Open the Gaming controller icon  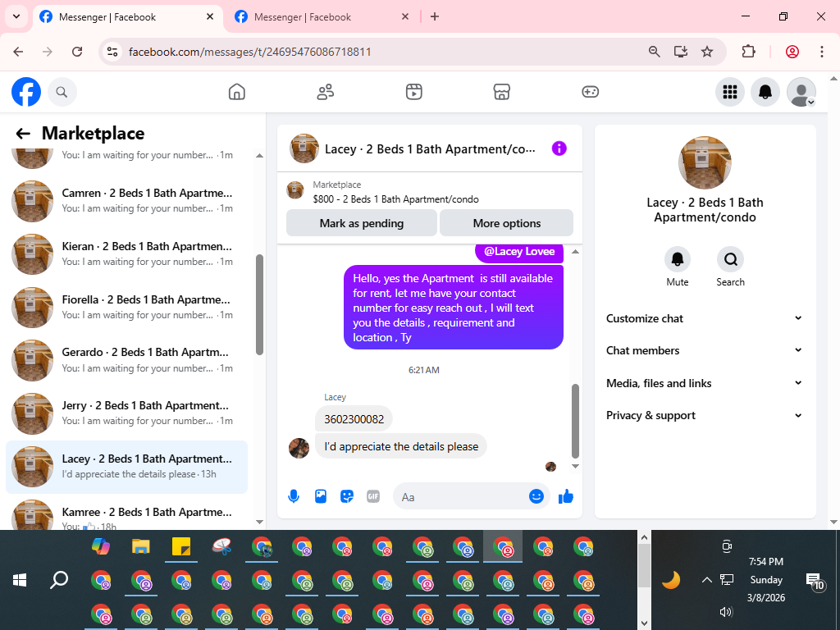tap(590, 92)
